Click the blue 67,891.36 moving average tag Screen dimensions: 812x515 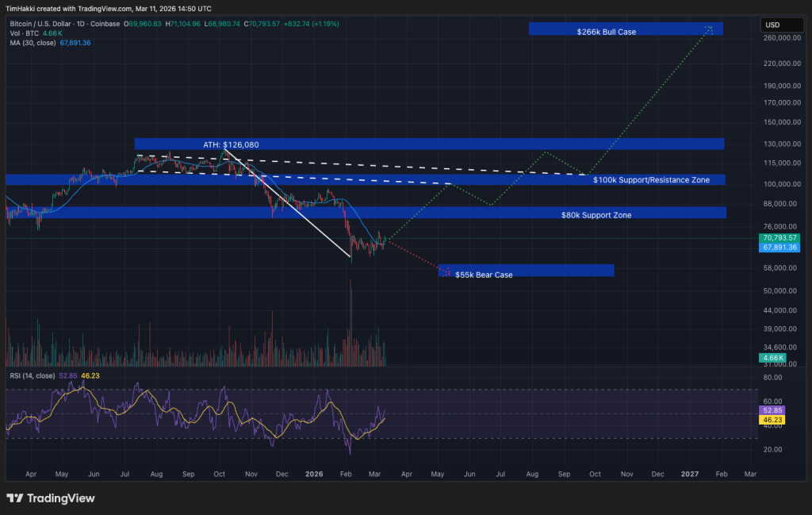[779, 248]
